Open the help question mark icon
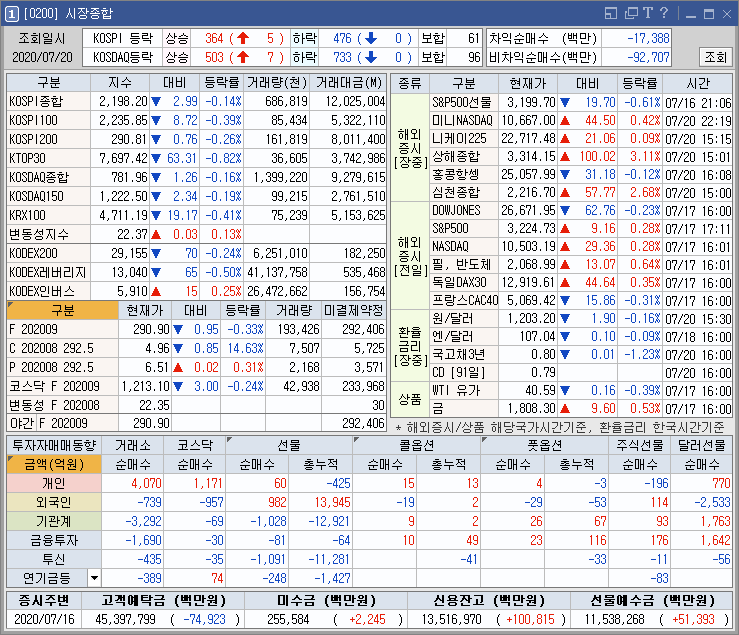The image size is (739, 635). [664, 13]
